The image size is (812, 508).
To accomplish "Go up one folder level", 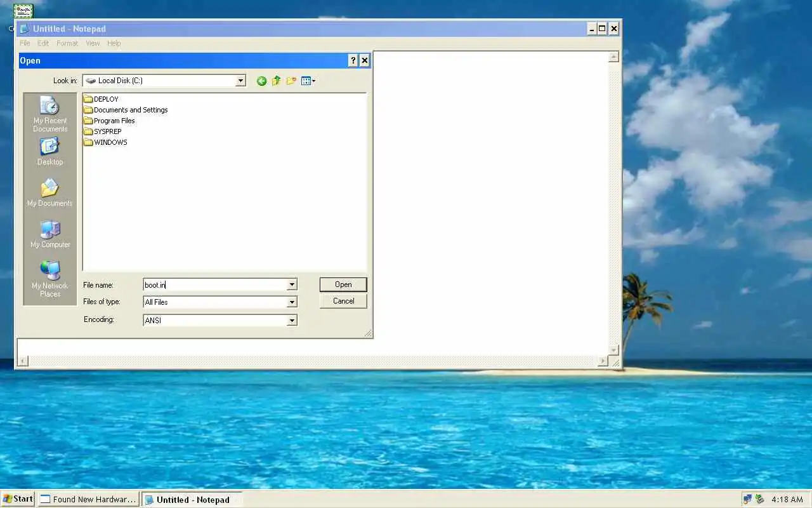I will click(276, 81).
